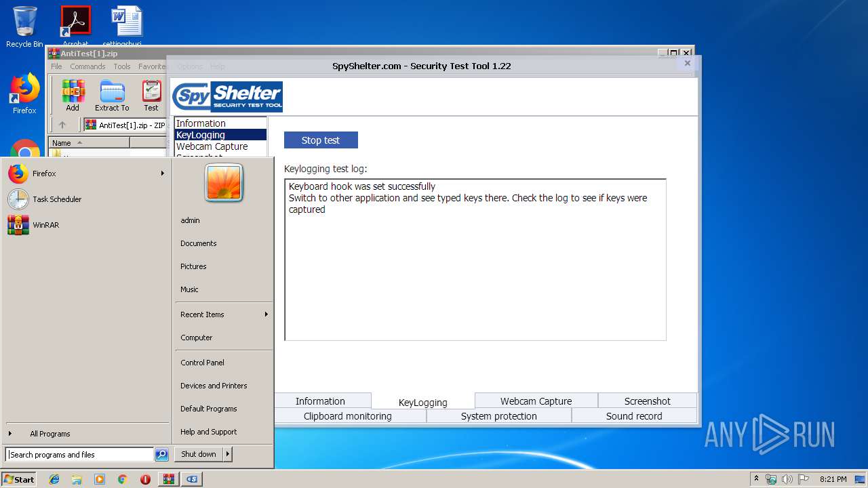
Task: Expand the Recent Items submenu
Action: coord(223,314)
